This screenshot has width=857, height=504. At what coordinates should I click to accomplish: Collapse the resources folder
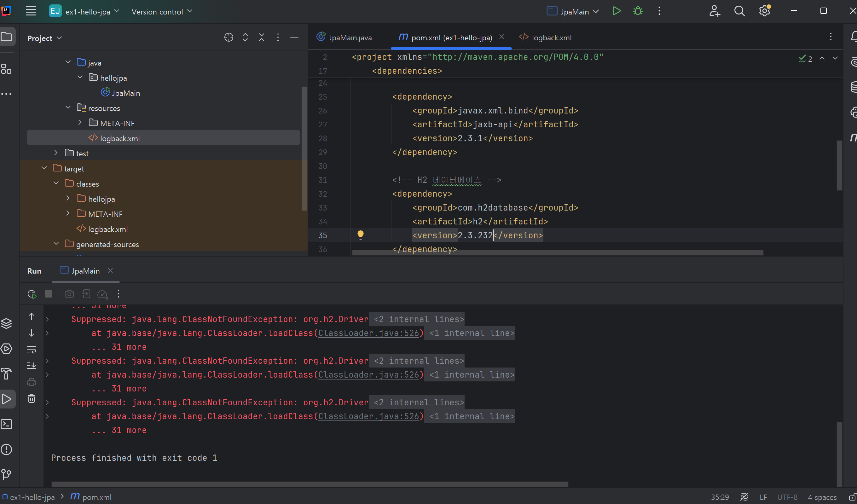pyautogui.click(x=68, y=107)
